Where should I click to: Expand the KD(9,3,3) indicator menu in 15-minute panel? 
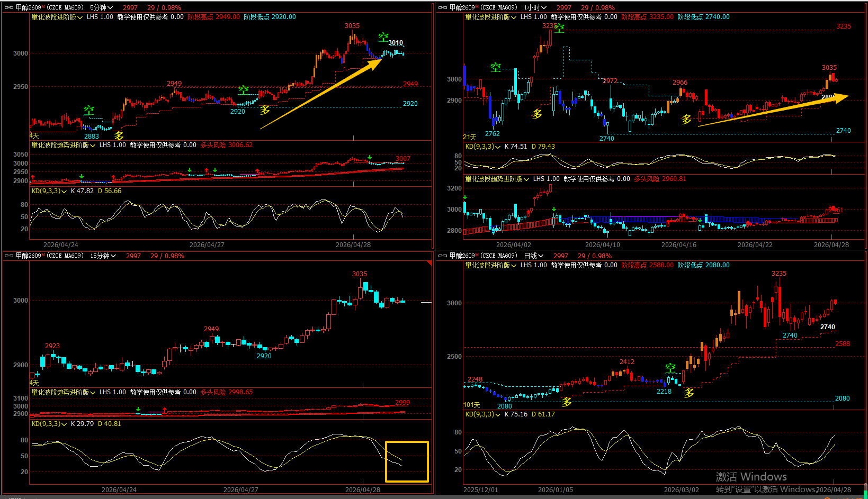pos(49,424)
